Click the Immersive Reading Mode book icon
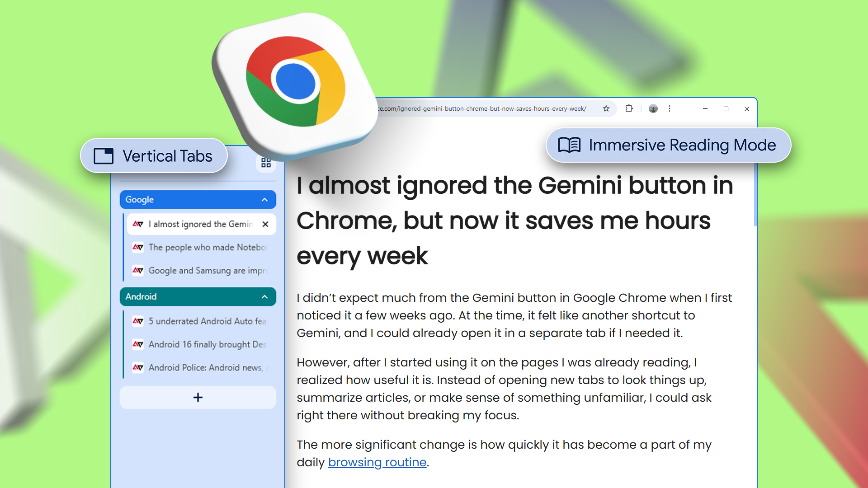Image resolution: width=868 pixels, height=488 pixels. coord(569,145)
